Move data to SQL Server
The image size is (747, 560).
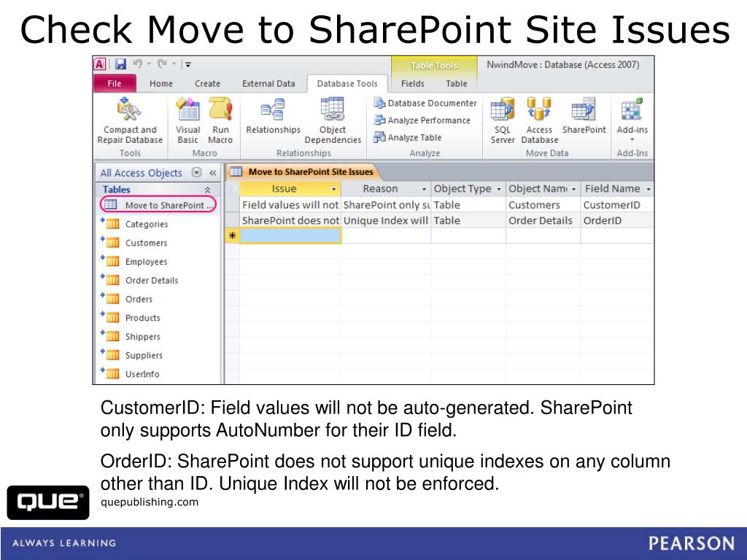click(x=502, y=122)
